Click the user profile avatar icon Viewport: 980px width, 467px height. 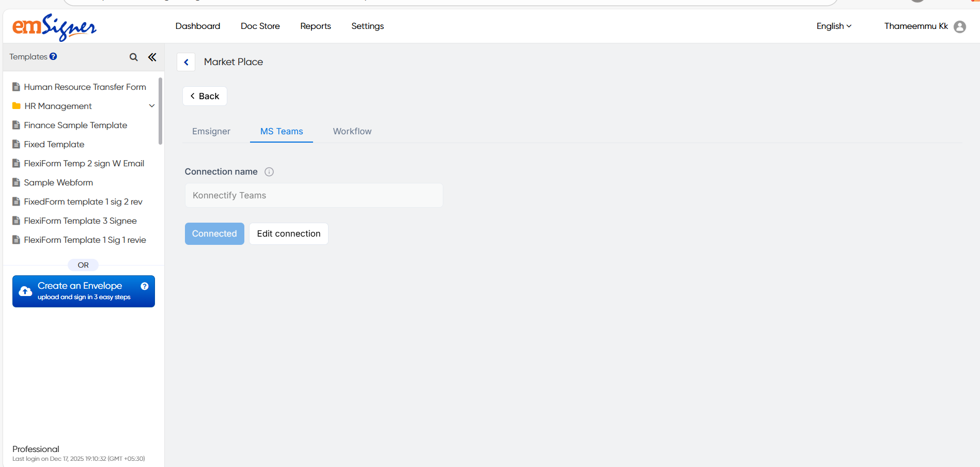(959, 27)
